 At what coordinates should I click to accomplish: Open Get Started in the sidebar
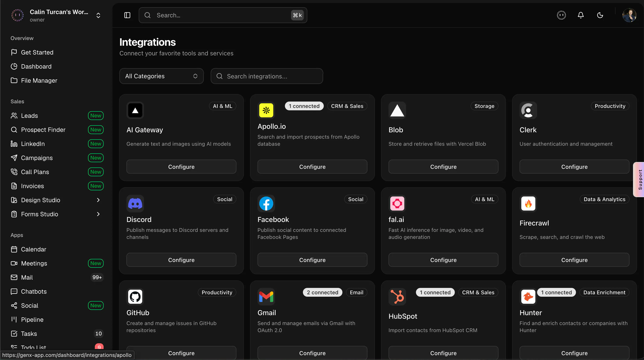click(x=57, y=52)
